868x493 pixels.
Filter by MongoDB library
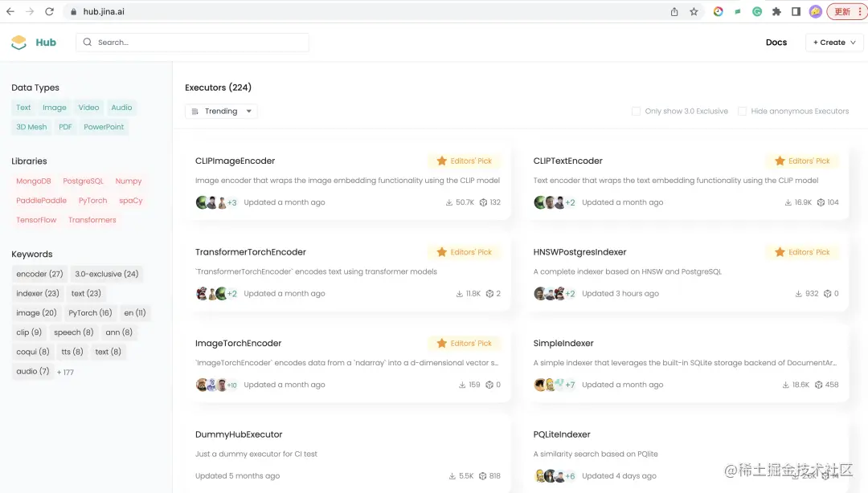click(33, 181)
